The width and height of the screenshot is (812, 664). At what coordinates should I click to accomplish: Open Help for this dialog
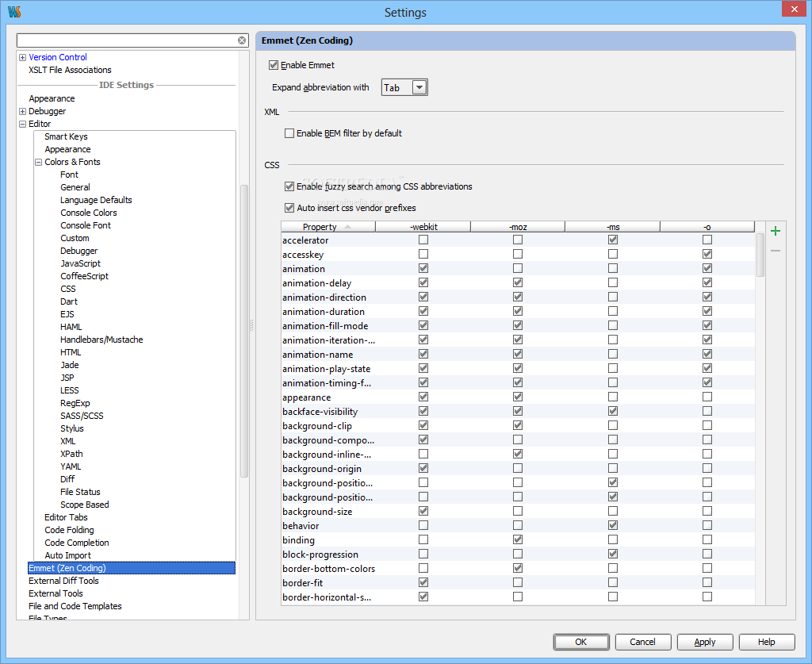click(767, 642)
